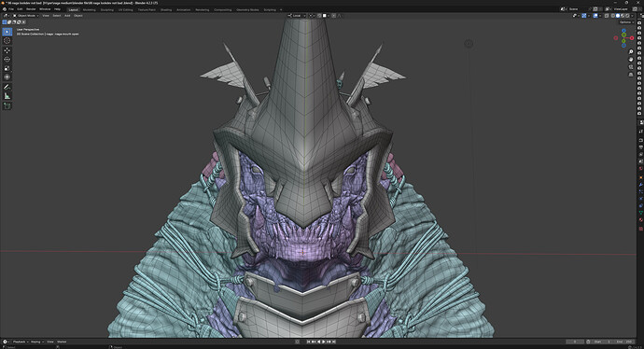Image resolution: width=644 pixels, height=349 pixels.
Task: Play the animation in reverse
Action: [x=318, y=342]
